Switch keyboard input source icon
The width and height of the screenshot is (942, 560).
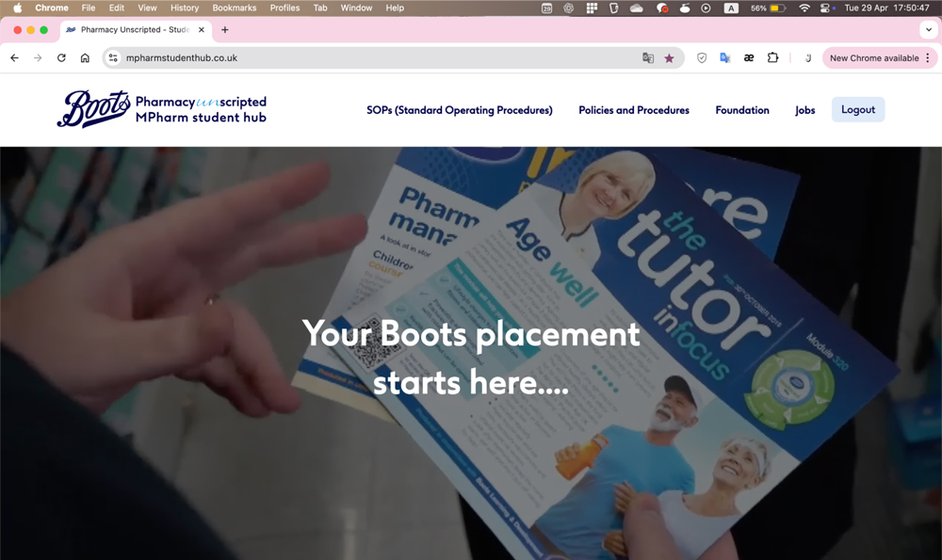click(731, 8)
